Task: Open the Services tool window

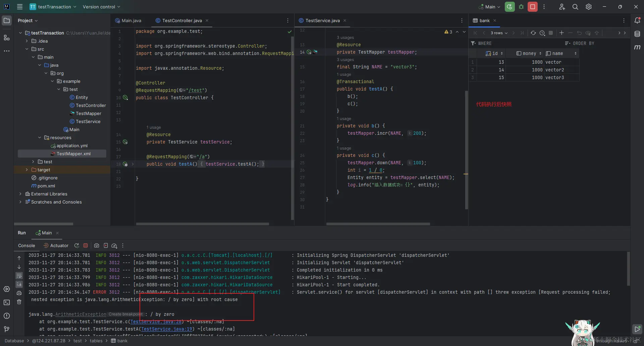Action: click(7, 289)
